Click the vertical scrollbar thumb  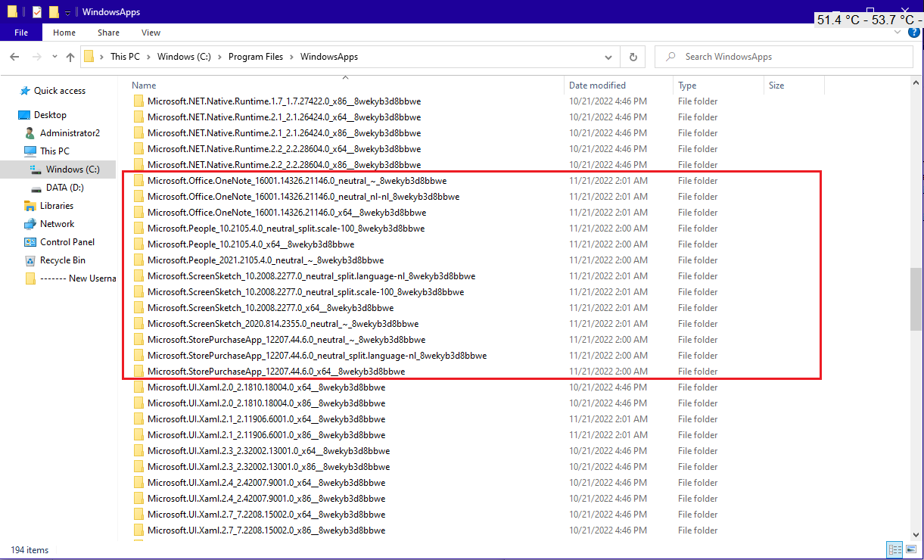coord(916,299)
